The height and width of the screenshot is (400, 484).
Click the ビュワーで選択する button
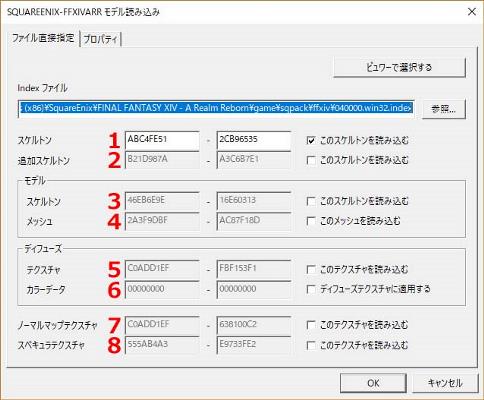[x=399, y=67]
